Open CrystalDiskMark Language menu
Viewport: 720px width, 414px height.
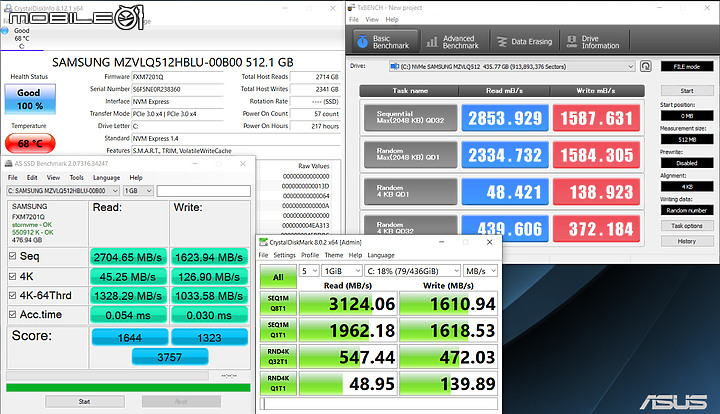[x=381, y=255]
